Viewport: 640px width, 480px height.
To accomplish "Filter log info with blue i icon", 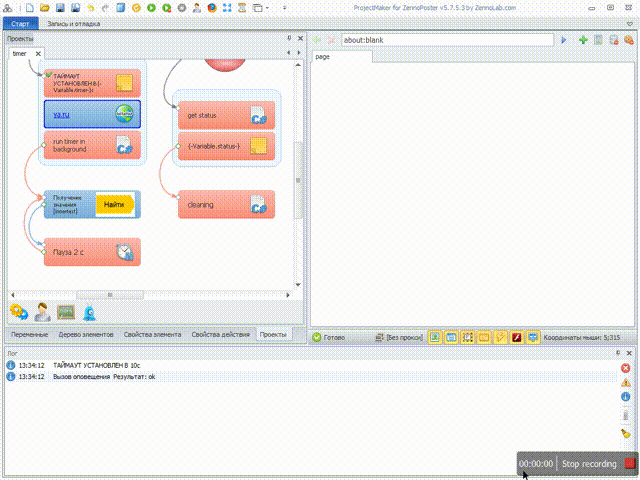I will [x=626, y=396].
